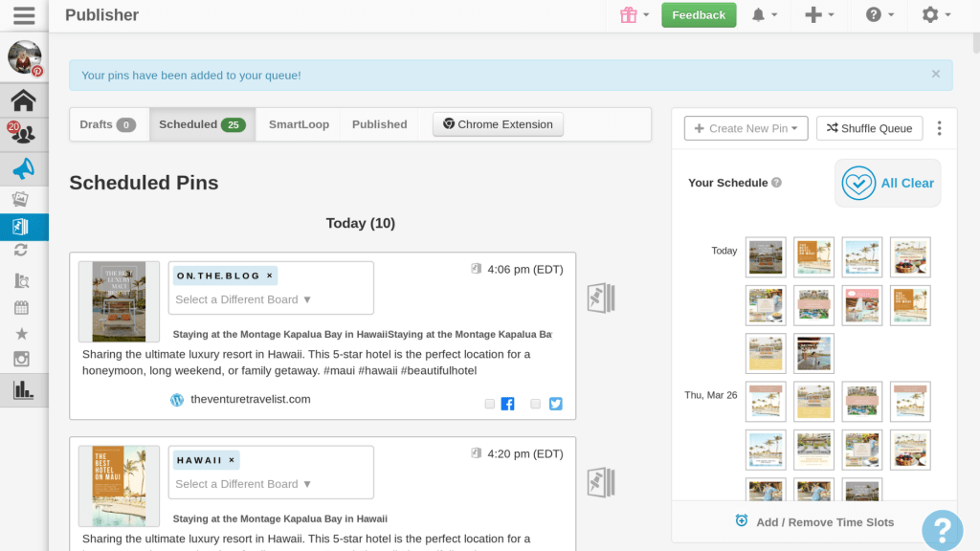
Task: Open the notifications bell dropdown
Action: click(x=764, y=15)
